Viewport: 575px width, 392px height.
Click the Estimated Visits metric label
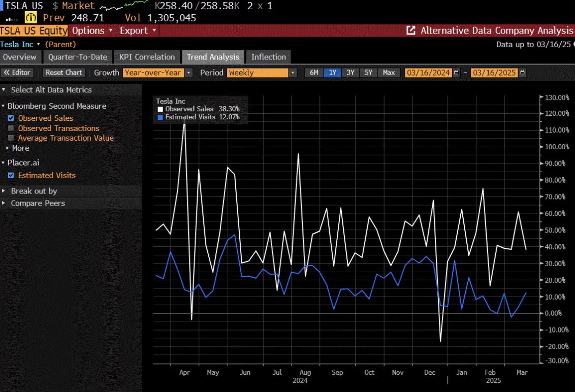[47, 175]
